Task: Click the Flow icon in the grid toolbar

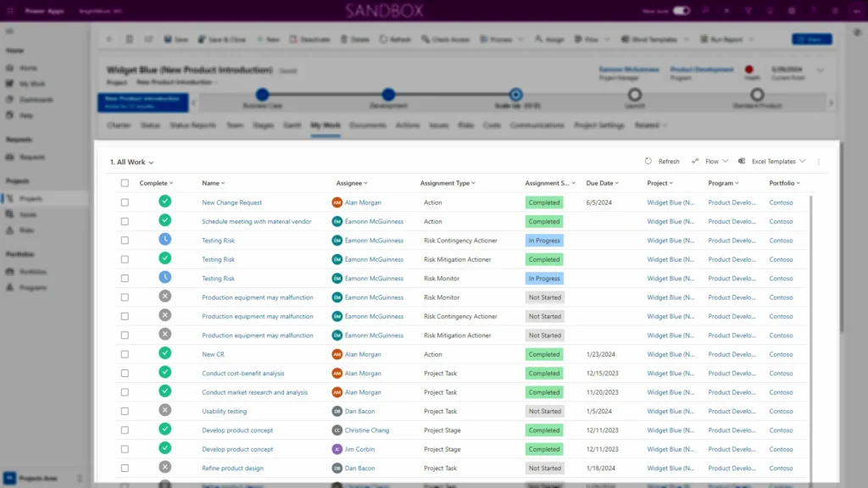Action: [x=695, y=161]
